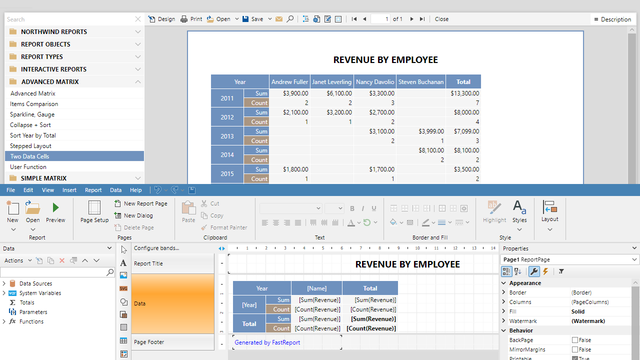Image resolution: width=640 pixels, height=360 pixels.
Task: Click the Design button in preview
Action: tap(162, 19)
